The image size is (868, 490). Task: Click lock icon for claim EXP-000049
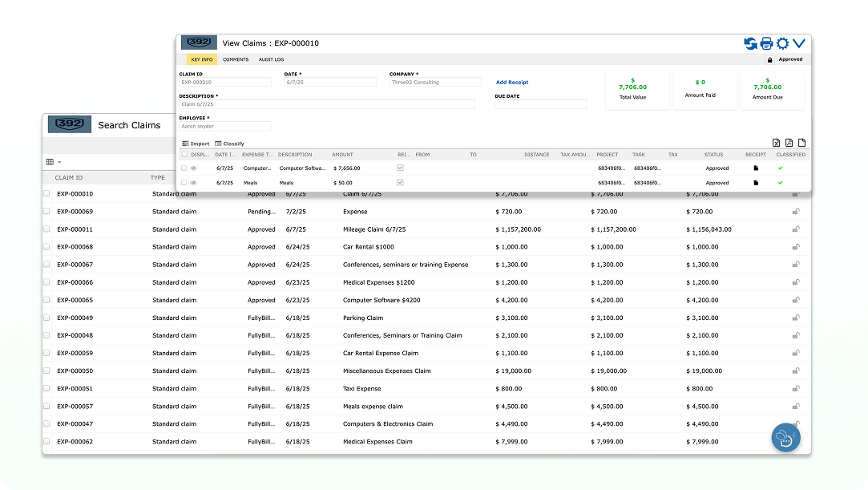[x=796, y=318]
